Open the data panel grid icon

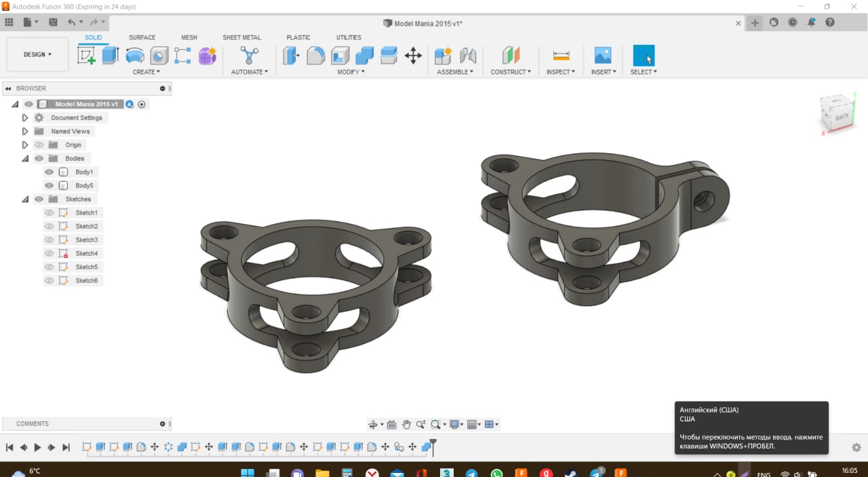9,22
